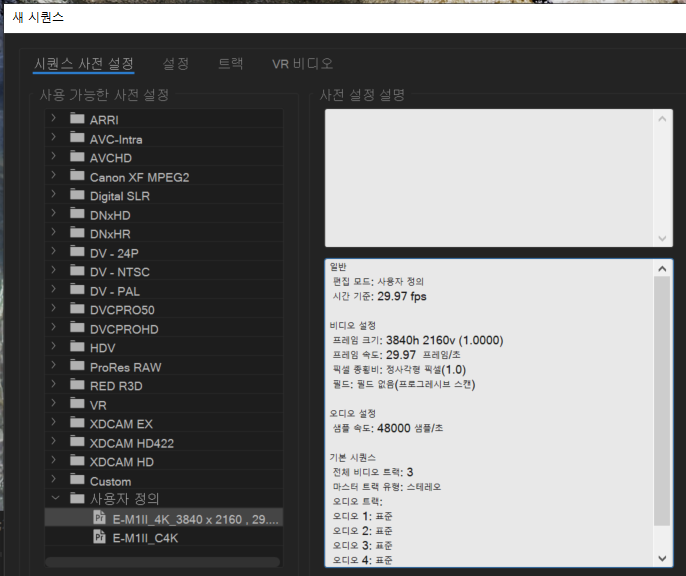686x576 pixels.
Task: Click the DVCPRO50 folder icon
Action: tap(77, 308)
